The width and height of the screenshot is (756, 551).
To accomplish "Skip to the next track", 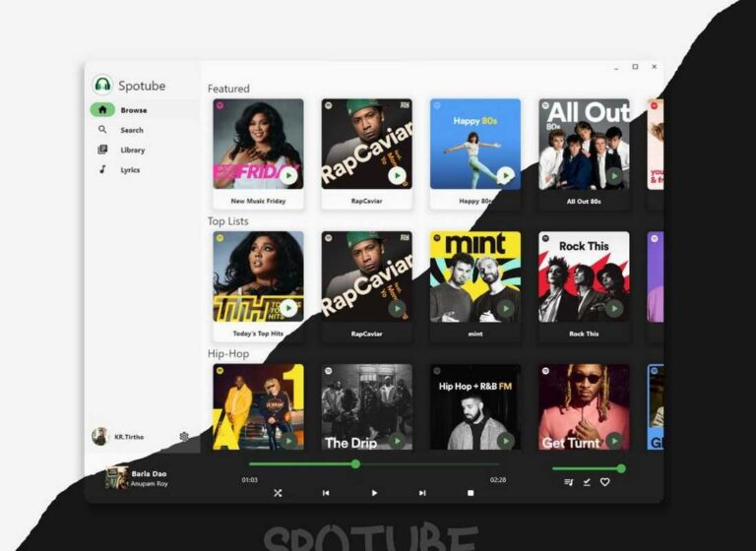I will coord(422,493).
